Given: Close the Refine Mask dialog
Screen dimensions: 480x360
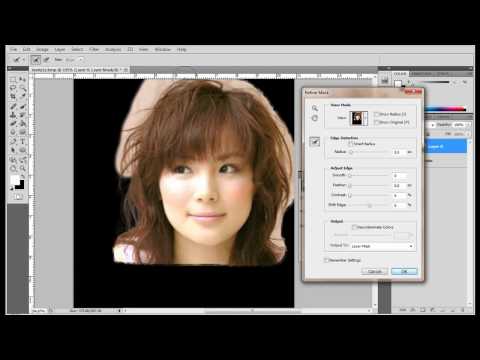Looking at the screenshot, I should [x=413, y=92].
